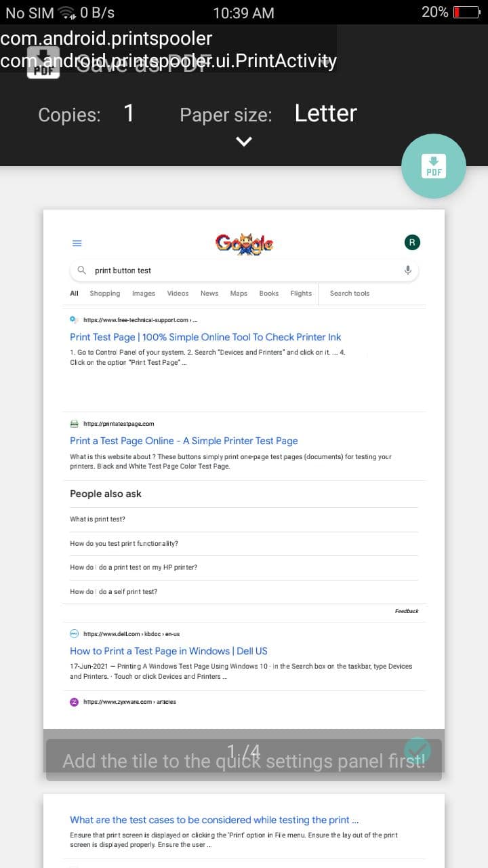The height and width of the screenshot is (868, 488).
Task: Tap the Save as PDF printer icon
Action: tap(43, 62)
